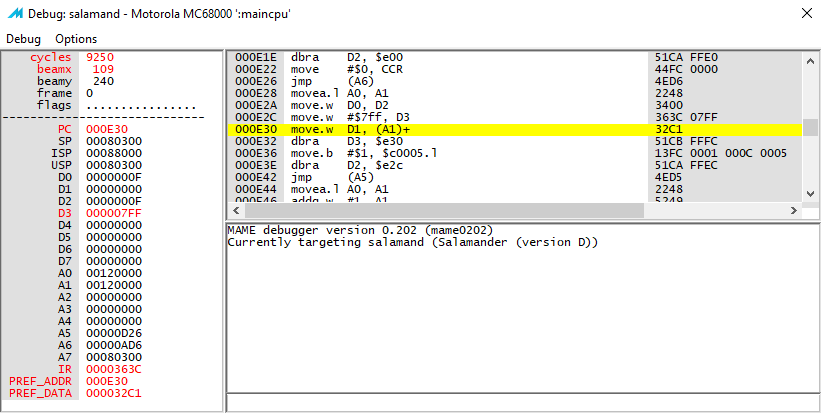
Task: Select disassembly line 000E42 jmp (A5)
Action: click(x=515, y=177)
